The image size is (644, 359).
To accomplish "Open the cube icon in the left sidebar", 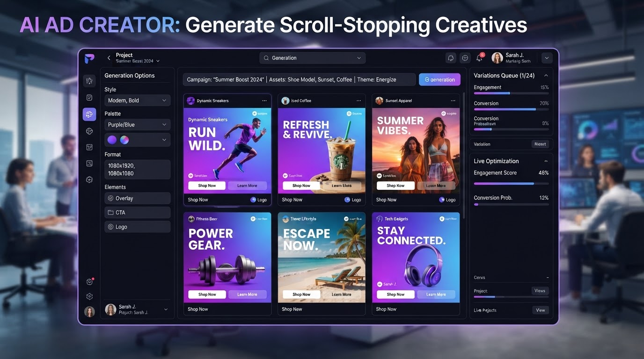I will coord(89,131).
